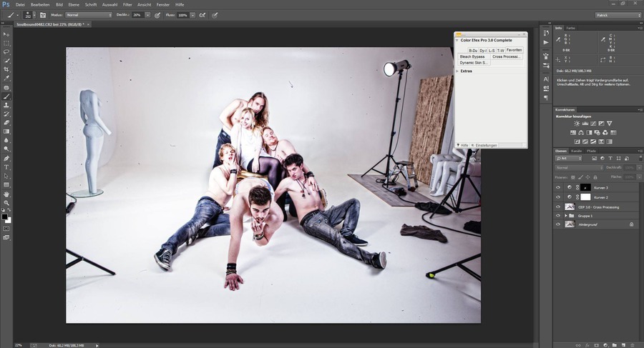Expand the Gruppe 1 layer group
Viewport: 644px width, 348px height.
pyautogui.click(x=565, y=215)
